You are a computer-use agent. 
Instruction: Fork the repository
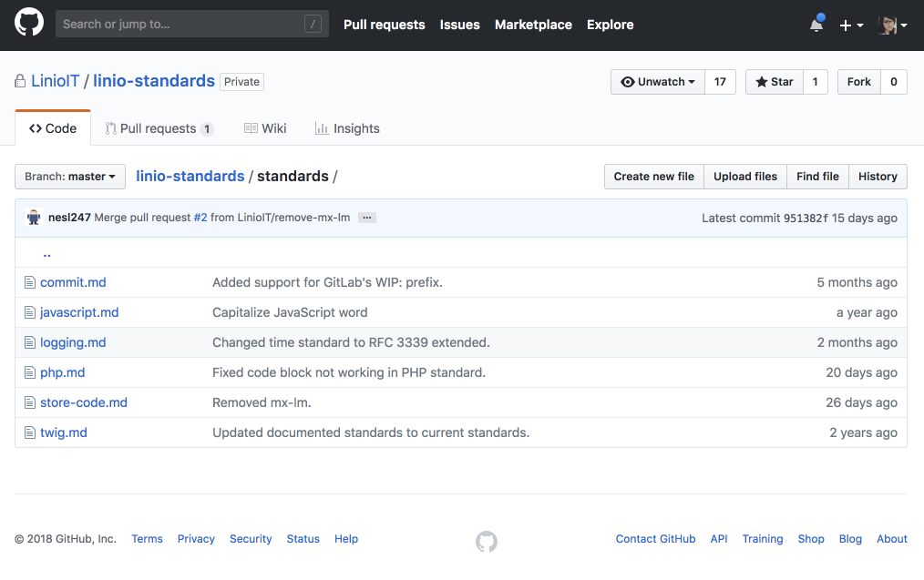coord(859,82)
